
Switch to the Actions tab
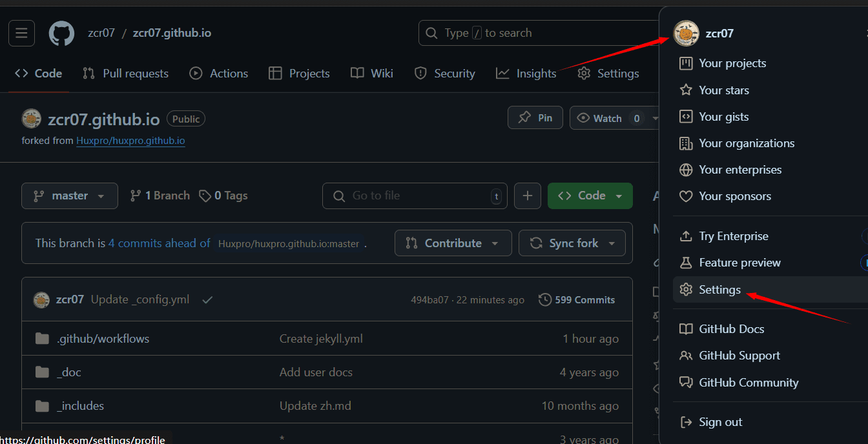pos(218,74)
